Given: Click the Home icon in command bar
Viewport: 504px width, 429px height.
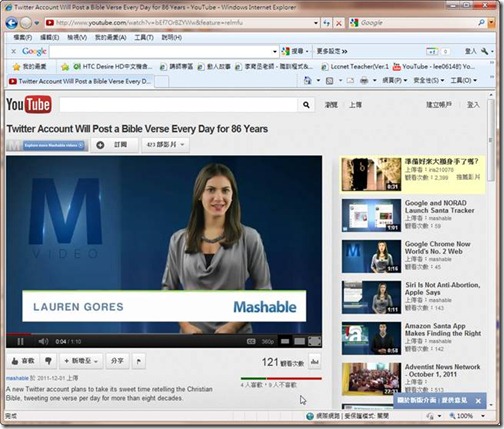Looking at the screenshot, I should pos(308,80).
